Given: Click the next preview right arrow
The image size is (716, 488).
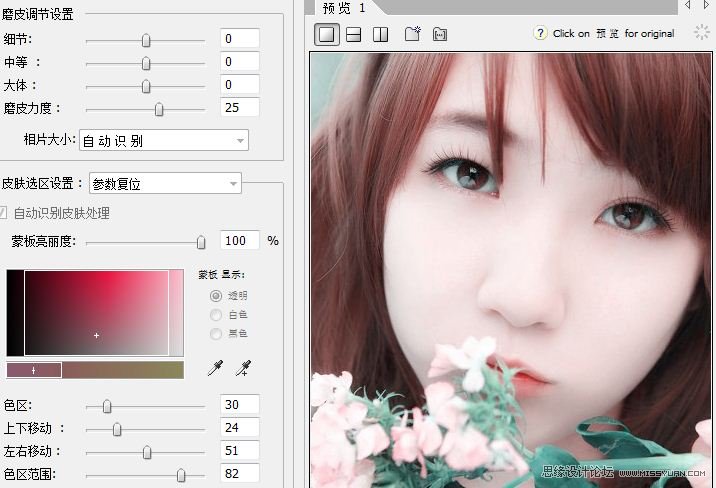Looking at the screenshot, I should (706, 5).
